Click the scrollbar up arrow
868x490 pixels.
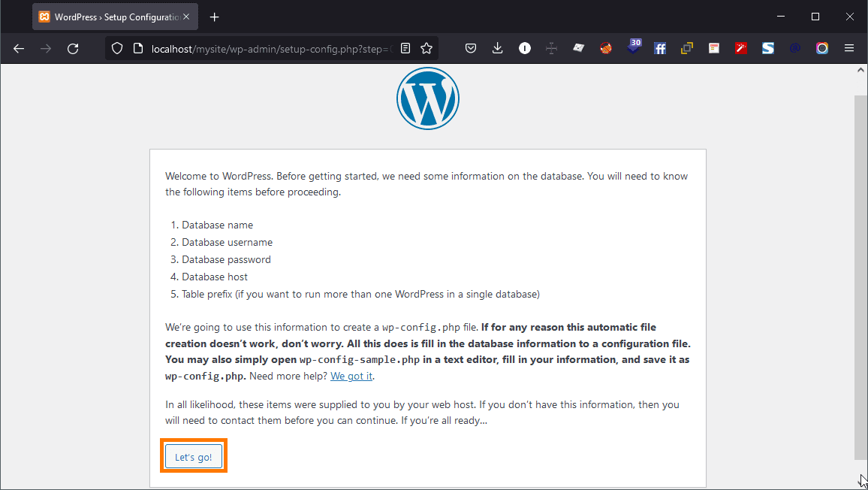(860, 70)
